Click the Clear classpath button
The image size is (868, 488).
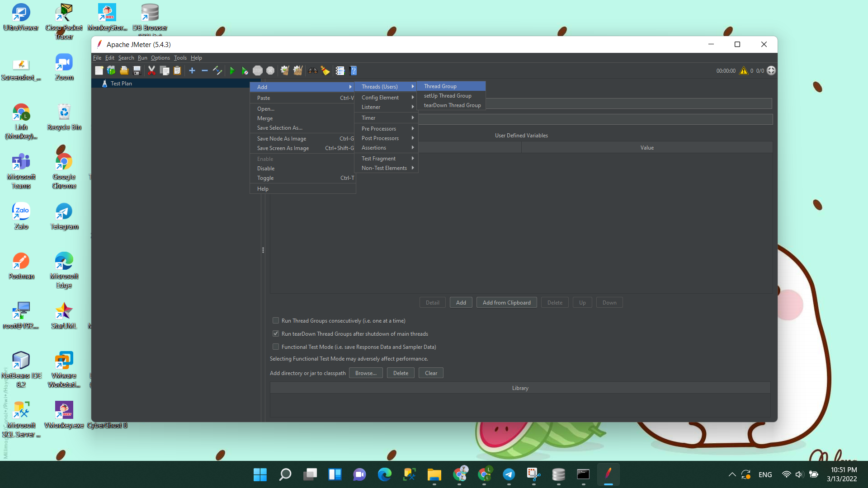click(431, 373)
